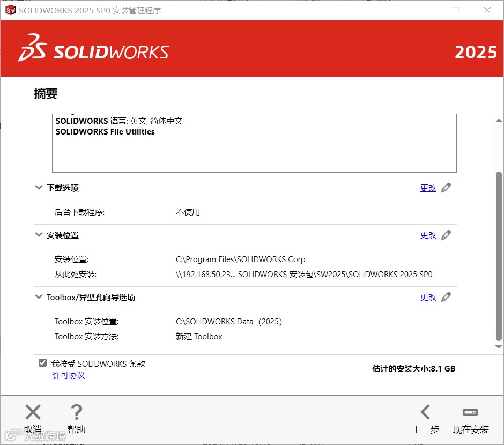Click the 后台下载程序 label
Screen dimensions: 504x445
point(79,212)
